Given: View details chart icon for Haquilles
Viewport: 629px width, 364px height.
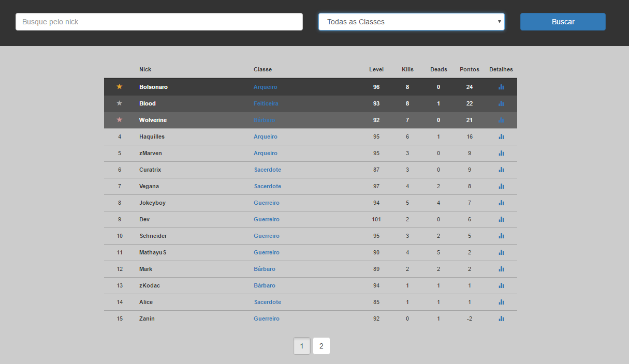Looking at the screenshot, I should [x=501, y=136].
